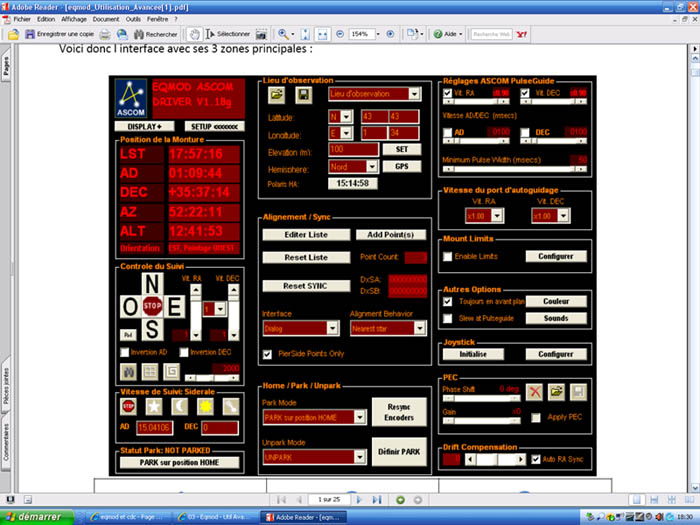Uncheck Toujours en avant plan

(x=447, y=301)
